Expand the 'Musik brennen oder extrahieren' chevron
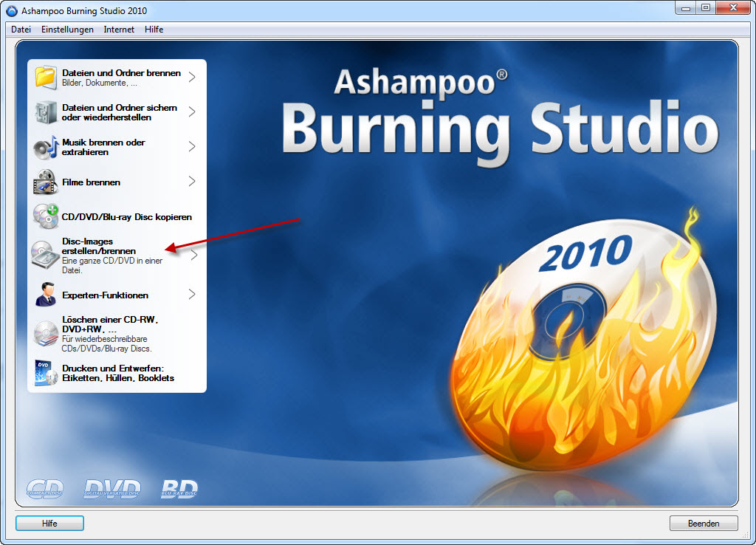The height and width of the screenshot is (545, 756). click(192, 147)
